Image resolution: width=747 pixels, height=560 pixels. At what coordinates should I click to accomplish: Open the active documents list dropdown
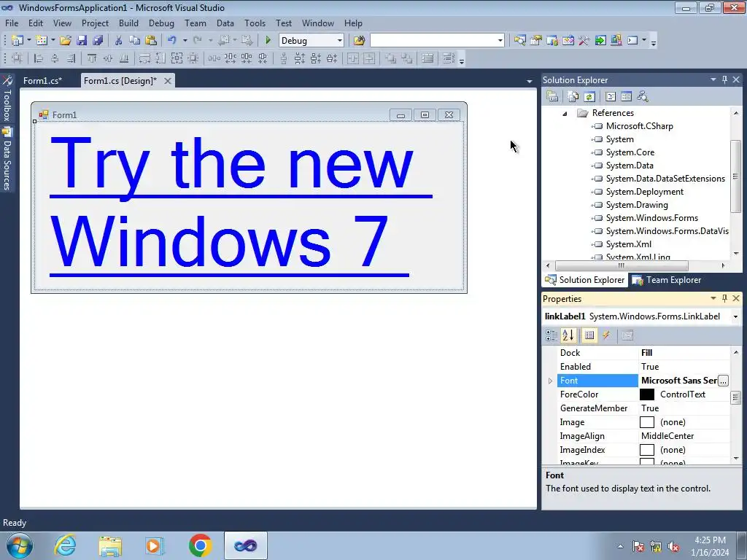pyautogui.click(x=530, y=82)
